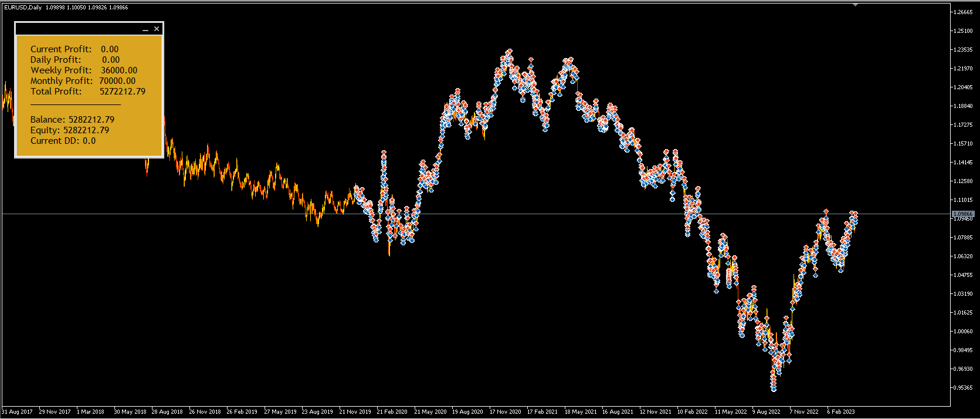The image size is (980, 419).
Task: Click the 0.96930 price scale label
Action: click(963, 369)
